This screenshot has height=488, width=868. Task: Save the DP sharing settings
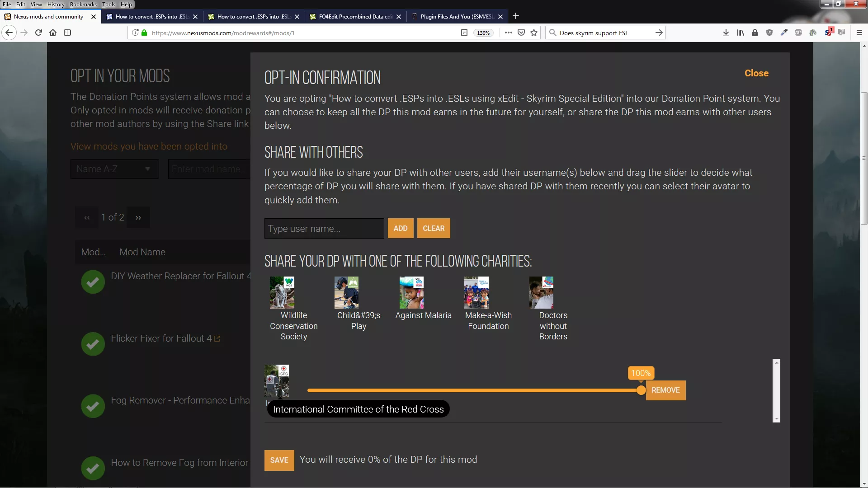(279, 460)
